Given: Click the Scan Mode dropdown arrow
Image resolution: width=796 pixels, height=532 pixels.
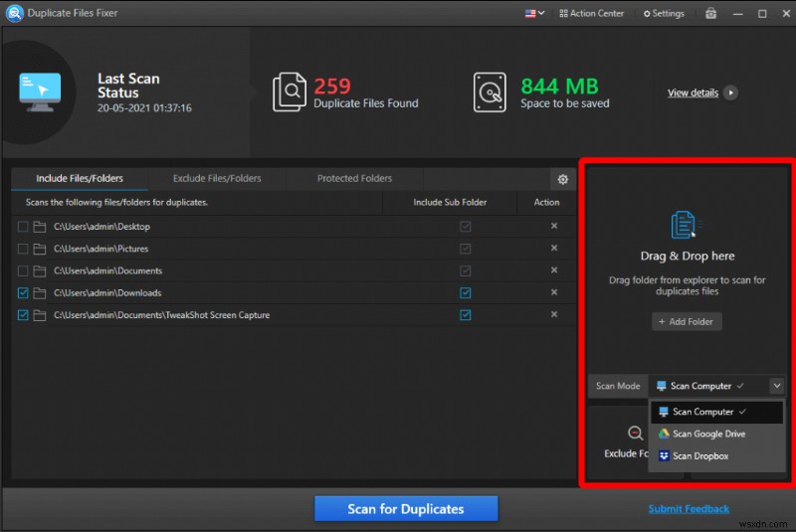Looking at the screenshot, I should (x=777, y=386).
